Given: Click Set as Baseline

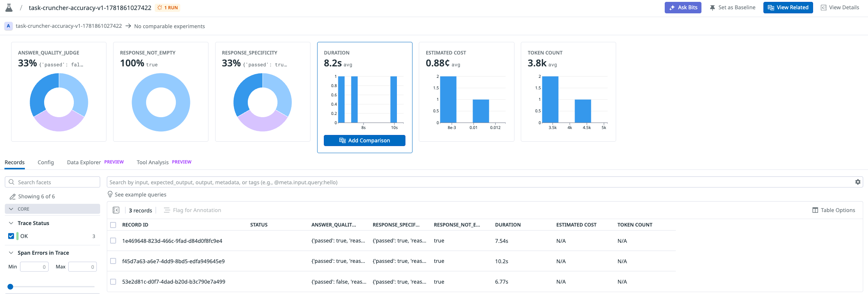Looking at the screenshot, I should pos(732,7).
